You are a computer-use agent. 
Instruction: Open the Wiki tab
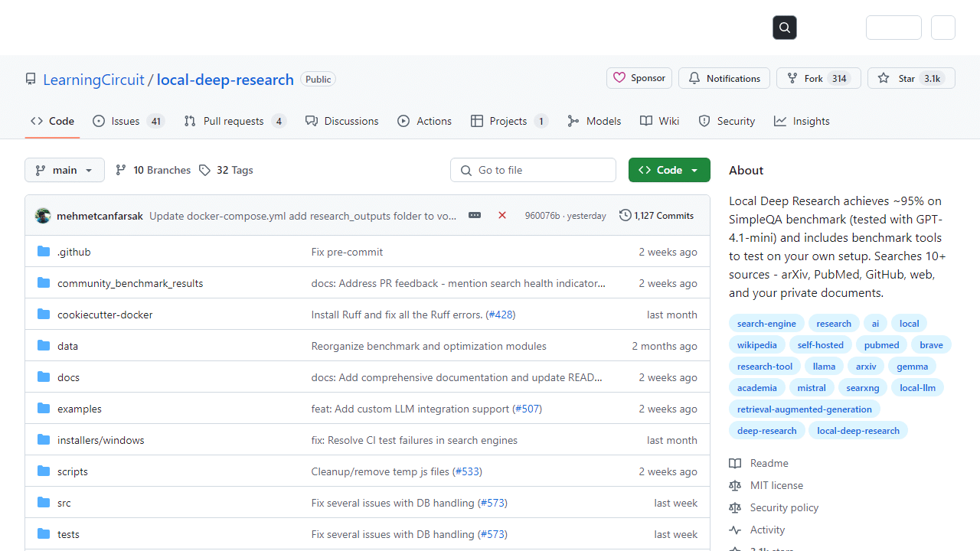[660, 121]
